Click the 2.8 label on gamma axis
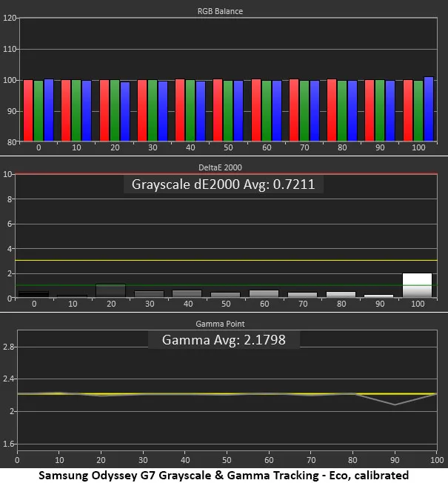448x483 pixels. (8, 346)
